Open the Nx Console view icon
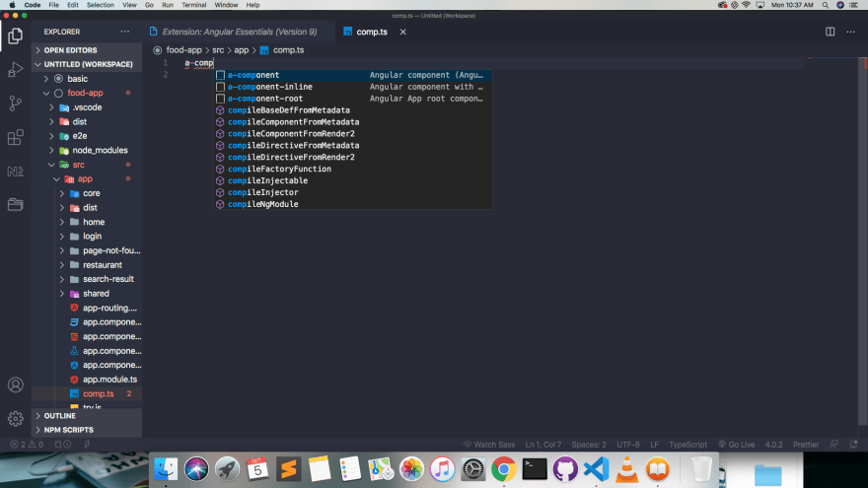Screen dimensions: 868x488 15,171
